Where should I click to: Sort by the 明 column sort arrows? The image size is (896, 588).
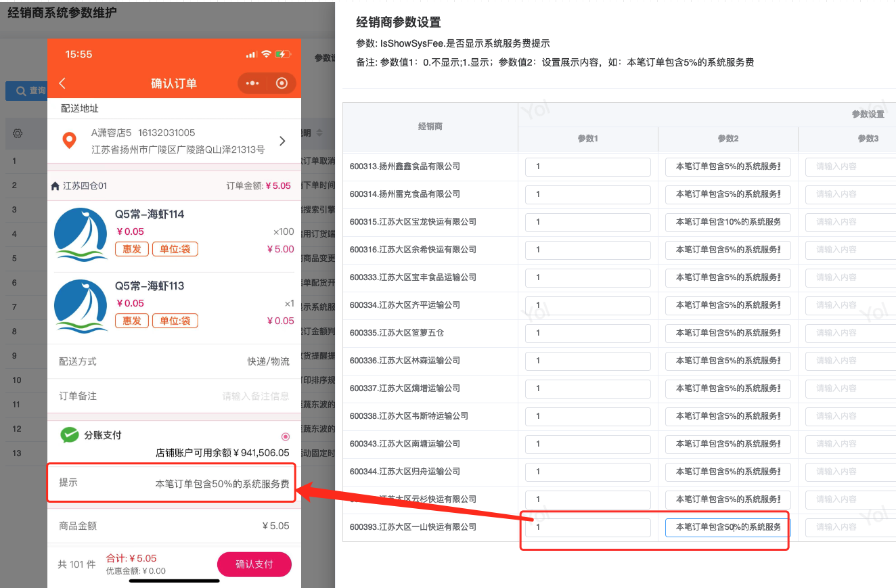319,133
